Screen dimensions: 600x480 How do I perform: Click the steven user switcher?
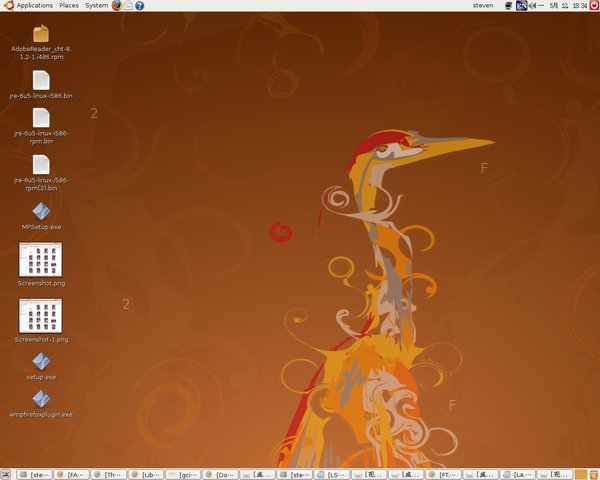click(483, 5)
